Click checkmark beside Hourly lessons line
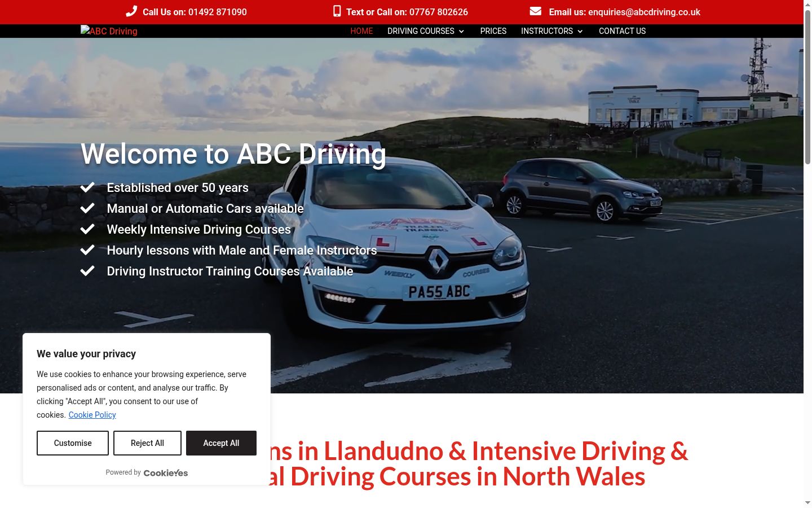Screen dimensions: 812x508 (87, 250)
